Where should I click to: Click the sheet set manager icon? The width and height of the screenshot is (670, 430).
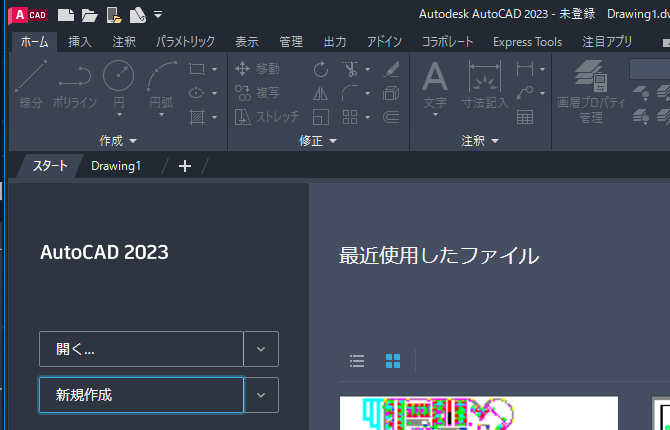[138, 15]
